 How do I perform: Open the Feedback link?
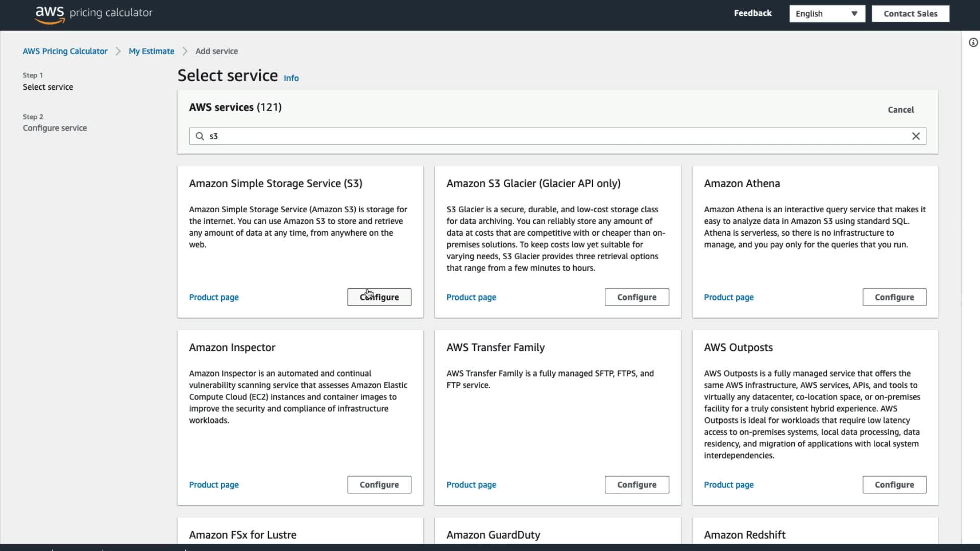[752, 13]
